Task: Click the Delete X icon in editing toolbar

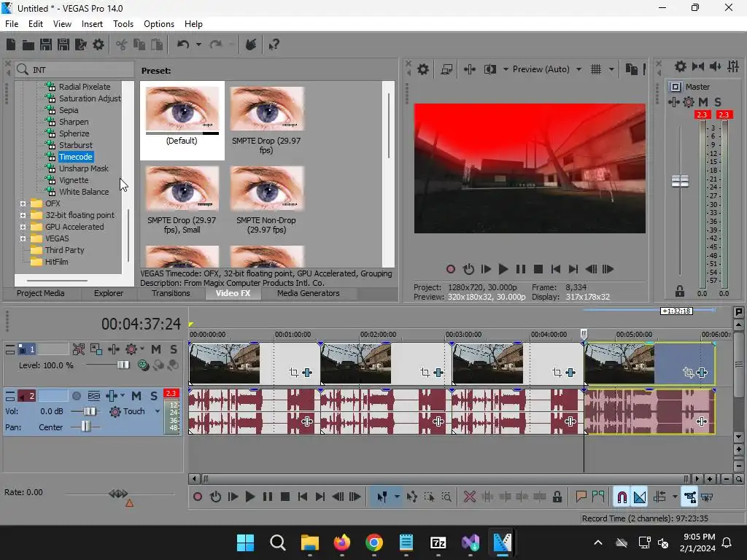Action: [x=470, y=497]
